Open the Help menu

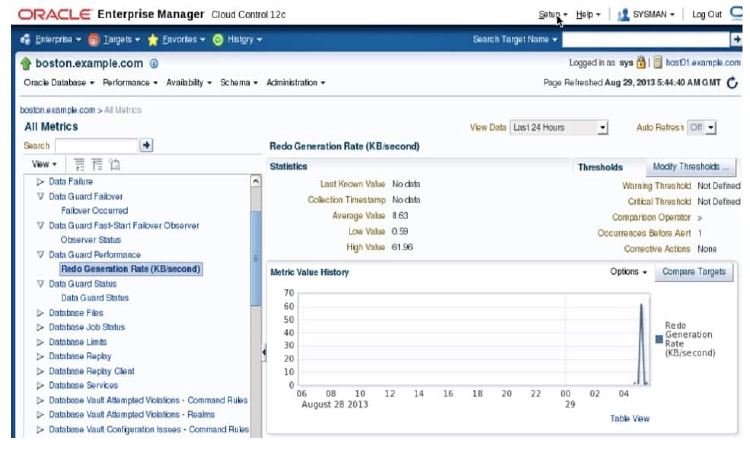pyautogui.click(x=588, y=14)
